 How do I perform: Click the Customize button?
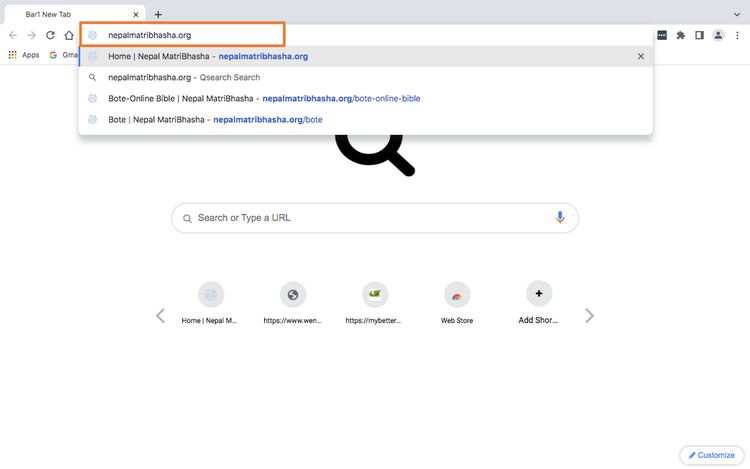point(711,455)
